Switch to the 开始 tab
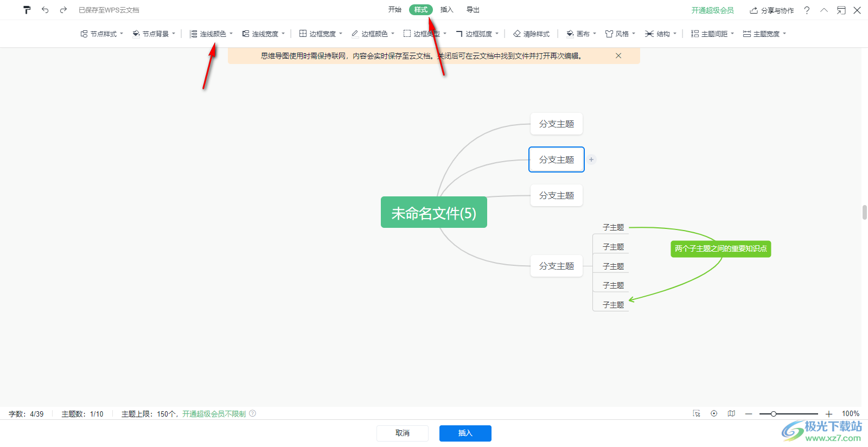 pyautogui.click(x=394, y=10)
